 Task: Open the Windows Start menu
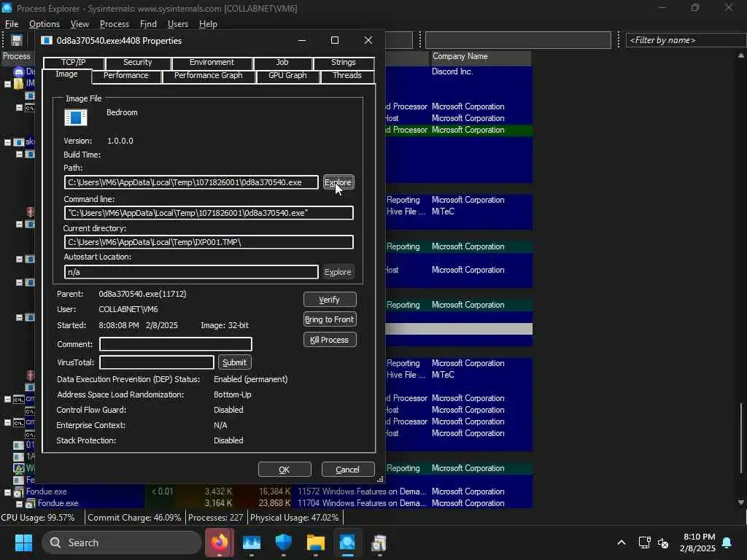(23, 542)
